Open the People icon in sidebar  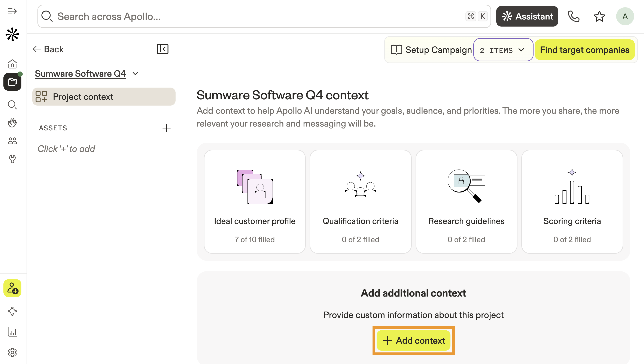point(12,141)
